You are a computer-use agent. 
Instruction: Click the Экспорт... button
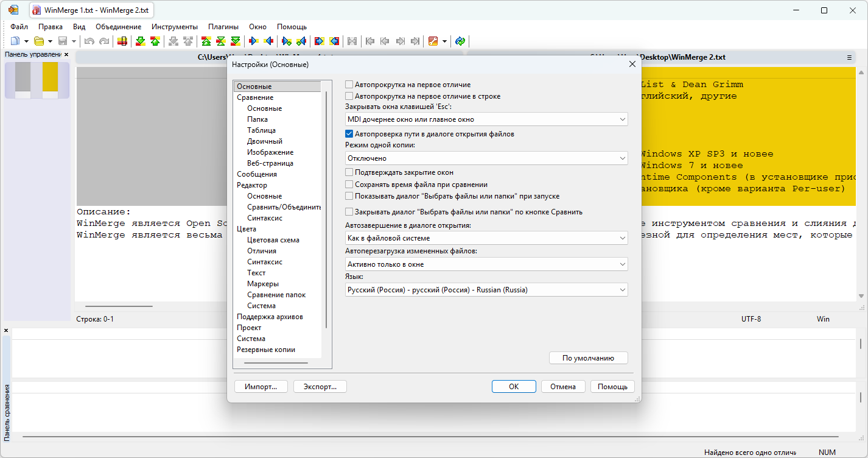tap(320, 387)
